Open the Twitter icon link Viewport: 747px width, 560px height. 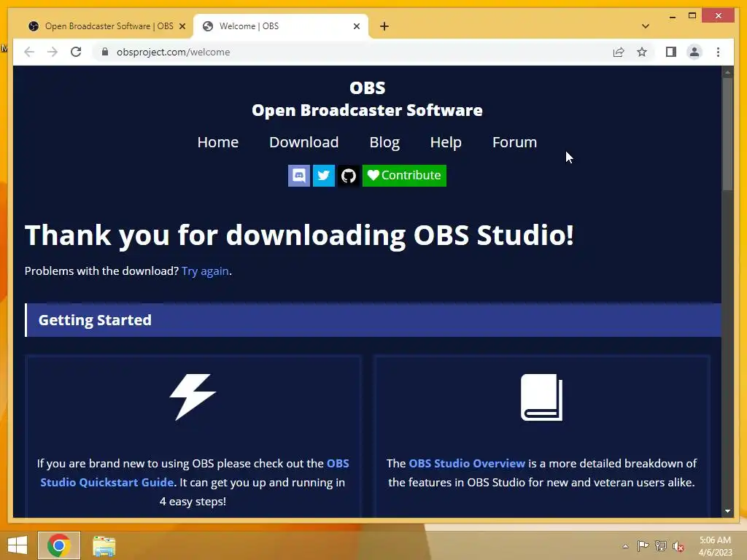pos(323,176)
